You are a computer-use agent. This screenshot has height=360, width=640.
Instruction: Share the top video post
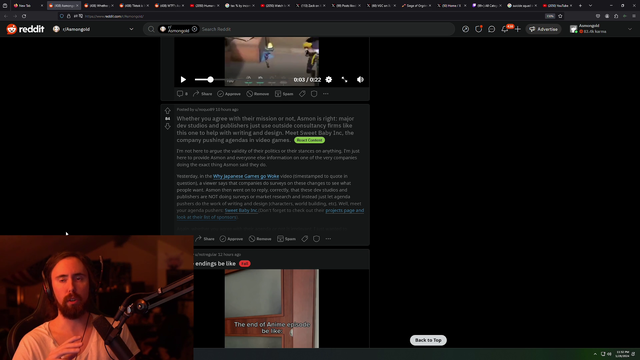pos(202,94)
